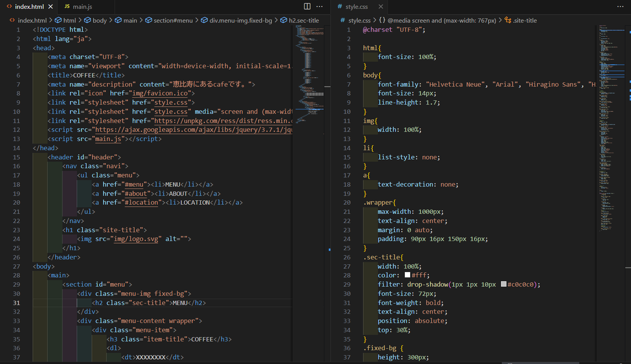Click the font-family Helvetica Neue line
This screenshot has width=631, height=364.
tap(486, 84)
